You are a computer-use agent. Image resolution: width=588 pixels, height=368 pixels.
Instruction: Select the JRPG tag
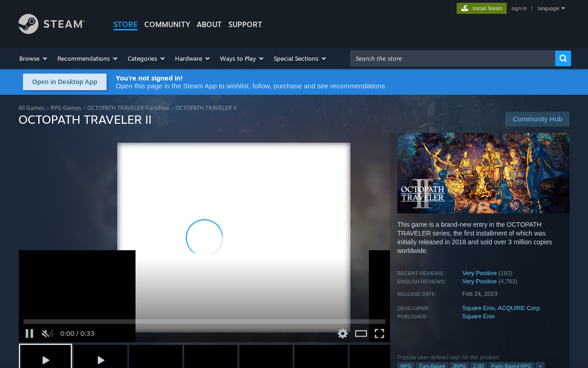tap(459, 365)
